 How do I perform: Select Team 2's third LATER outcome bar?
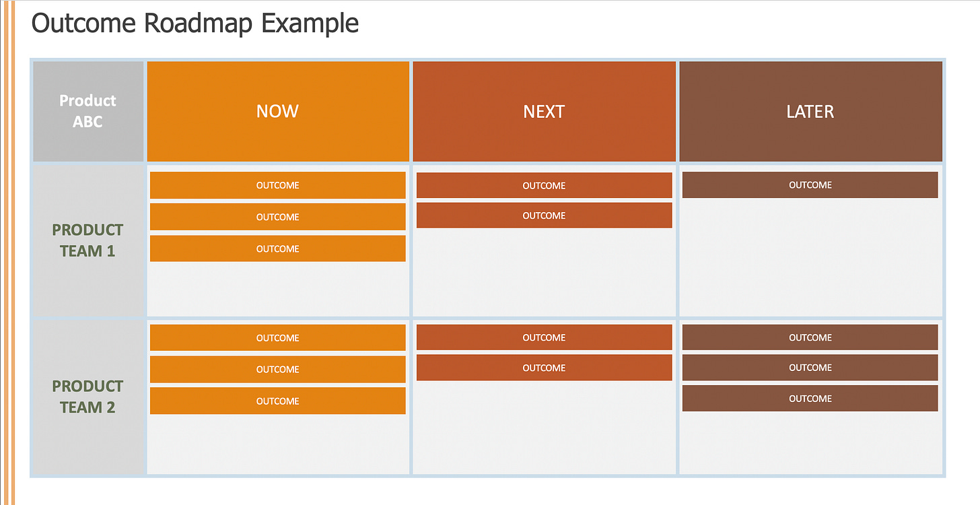[x=810, y=399]
